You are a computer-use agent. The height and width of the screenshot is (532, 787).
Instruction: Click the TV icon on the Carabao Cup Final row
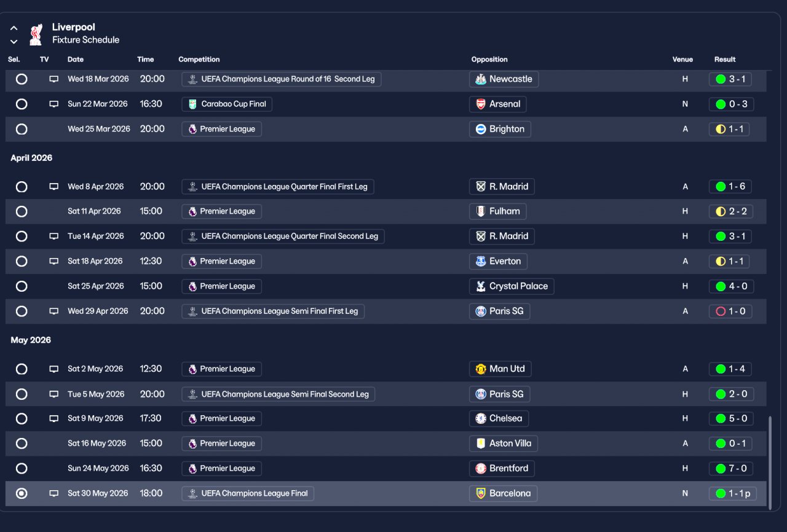coord(54,104)
